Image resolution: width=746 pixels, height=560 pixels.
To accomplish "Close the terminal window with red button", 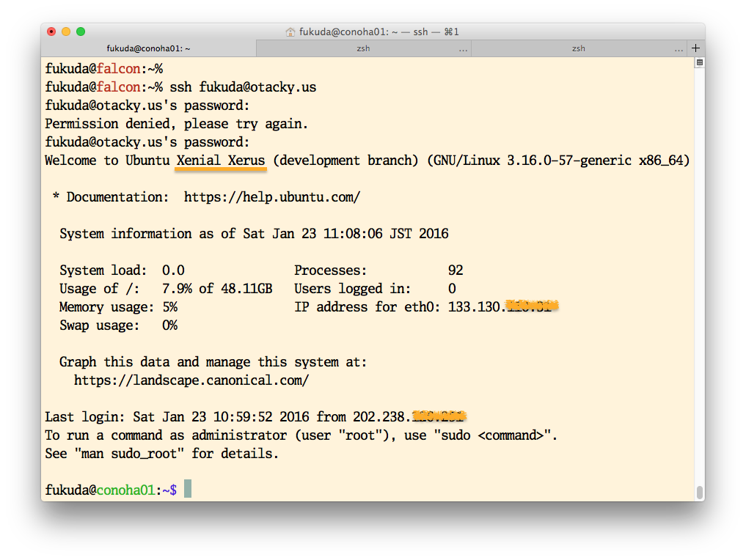I will click(51, 32).
